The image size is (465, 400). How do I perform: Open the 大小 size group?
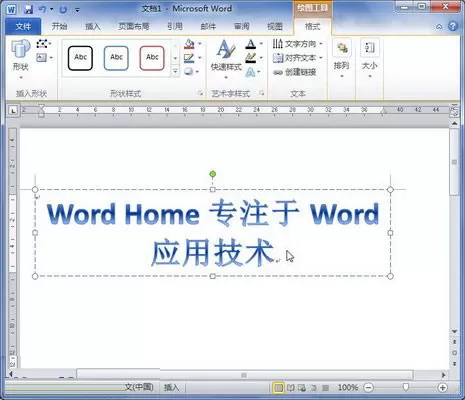click(x=370, y=59)
